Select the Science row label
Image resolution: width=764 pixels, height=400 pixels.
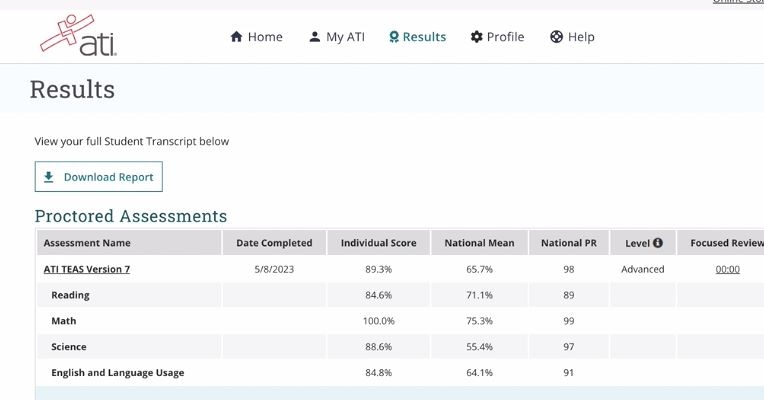click(69, 346)
